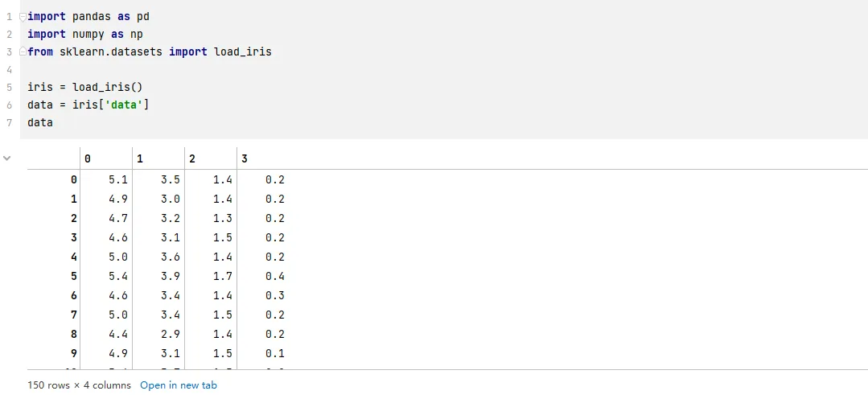Place the cursor on sklearn.datasets in line 3

(x=111, y=52)
